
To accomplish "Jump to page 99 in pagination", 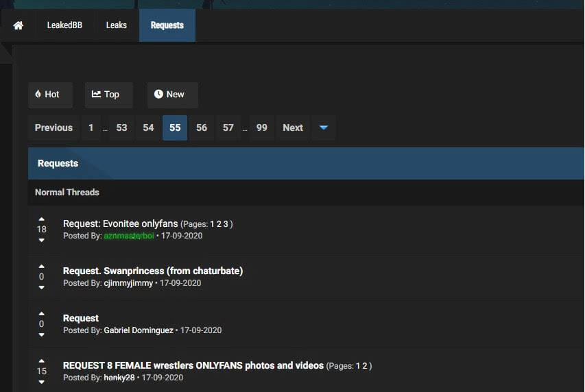I will [x=261, y=128].
